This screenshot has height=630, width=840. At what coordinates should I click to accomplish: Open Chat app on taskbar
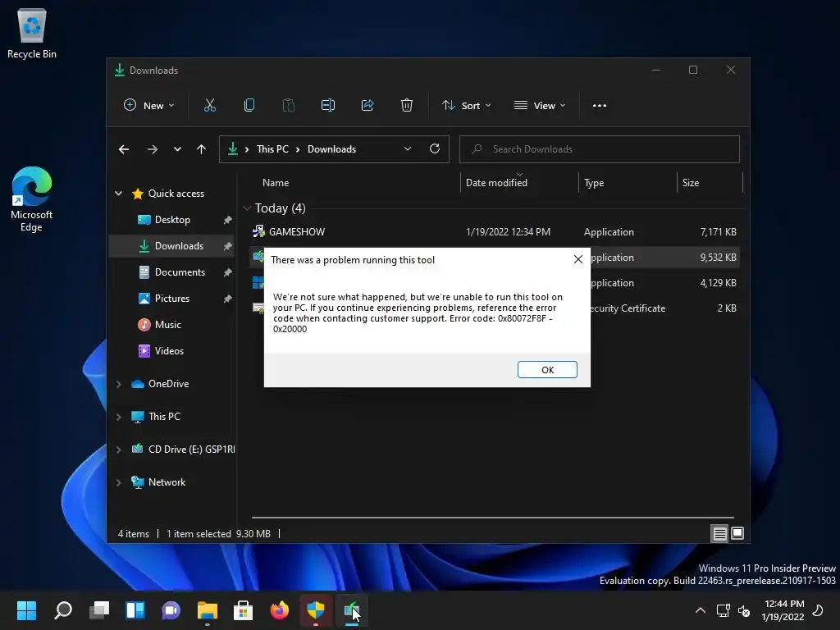tap(171, 610)
